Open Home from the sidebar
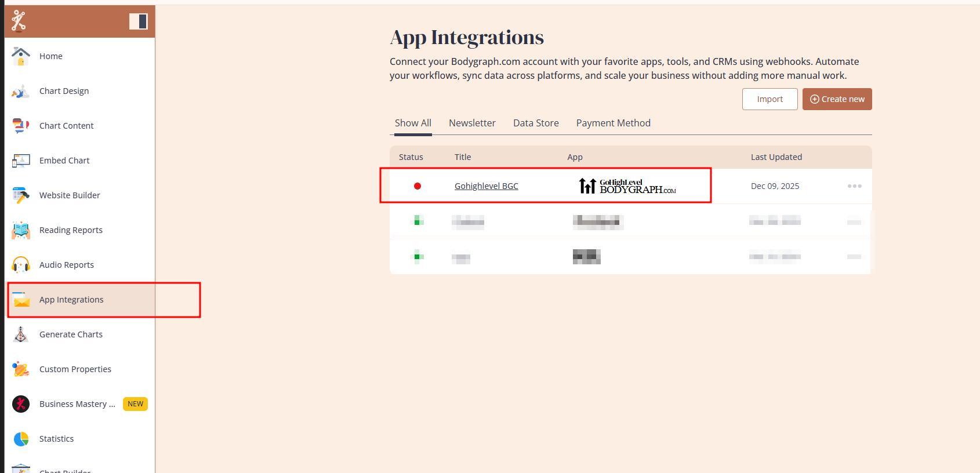Viewport: 980px width, 473px height. [x=51, y=56]
